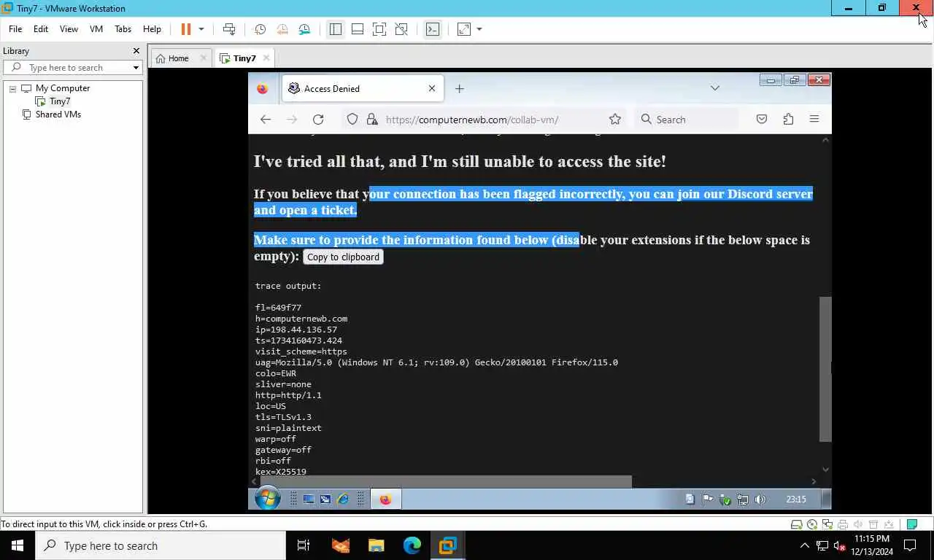Open stretch guest dropdown arrow
The width and height of the screenshot is (934, 560).
[x=479, y=29]
